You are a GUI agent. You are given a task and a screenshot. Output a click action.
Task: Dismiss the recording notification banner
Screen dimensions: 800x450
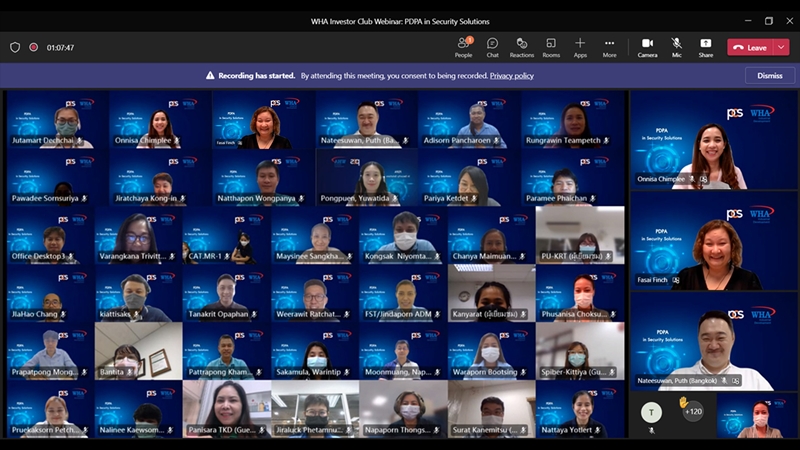[x=769, y=75]
